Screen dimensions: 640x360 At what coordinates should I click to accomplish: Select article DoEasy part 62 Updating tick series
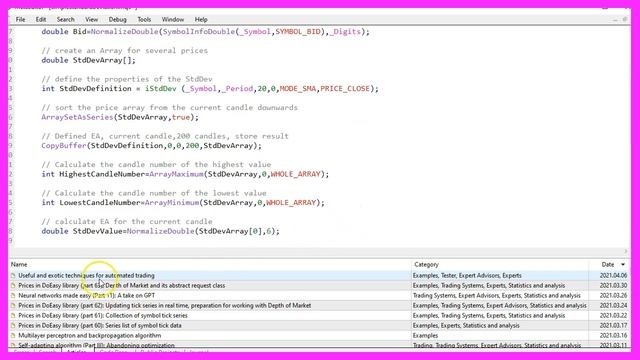tap(164, 305)
